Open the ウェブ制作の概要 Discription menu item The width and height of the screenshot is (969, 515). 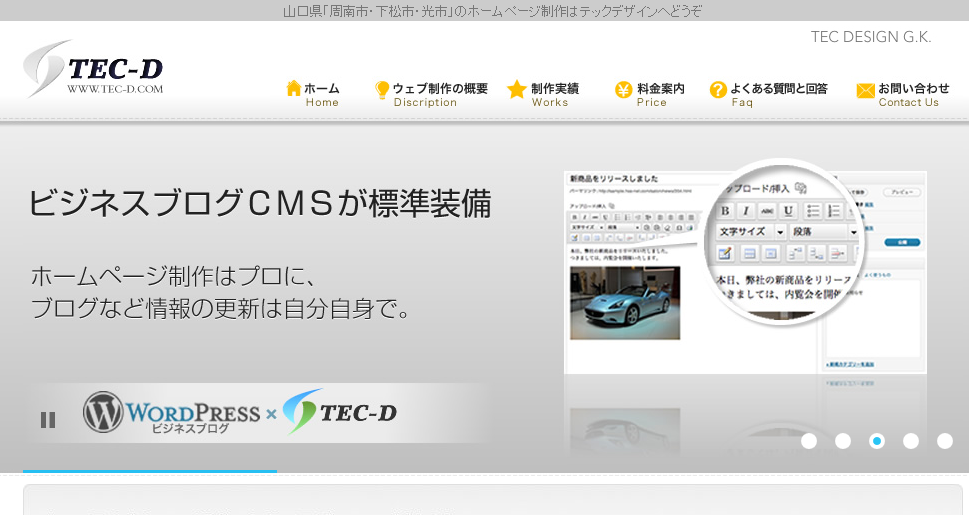click(439, 94)
